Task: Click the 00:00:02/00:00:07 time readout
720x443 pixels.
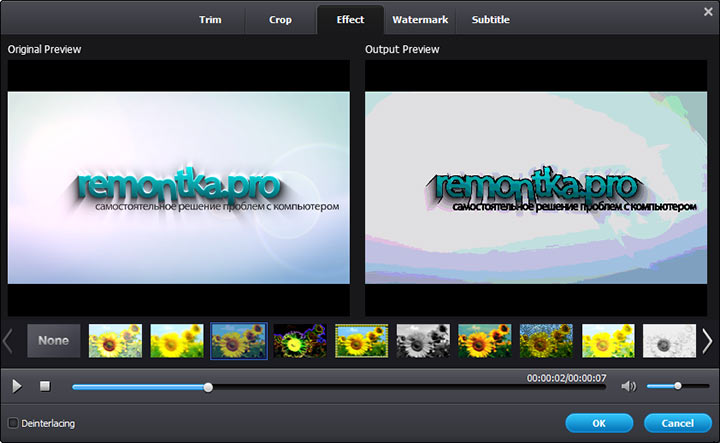Action: (x=567, y=378)
